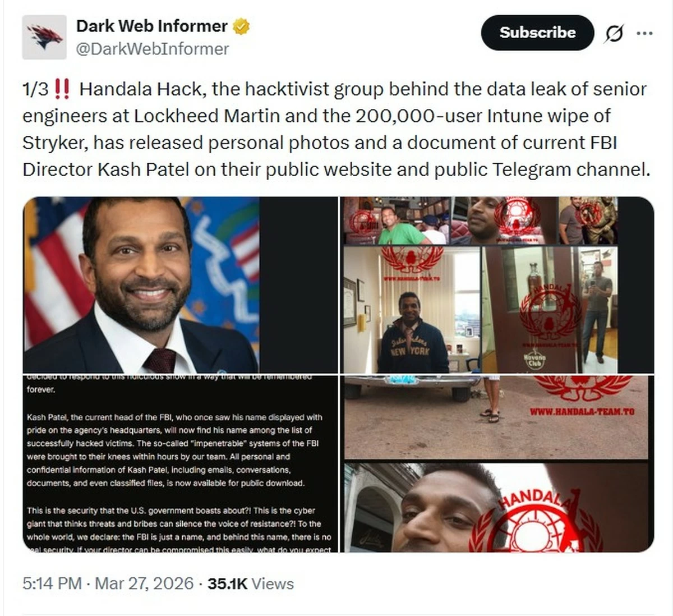
Task: Open the Havana Club bottle mirror photo
Action: 550,309
